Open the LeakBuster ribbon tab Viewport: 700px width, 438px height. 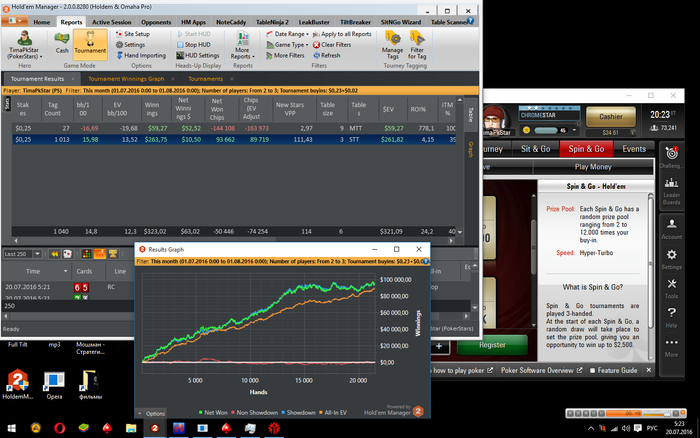(314, 22)
